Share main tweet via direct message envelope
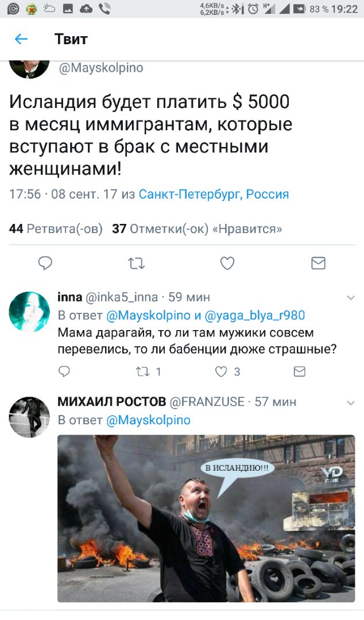364x620 pixels. coord(319,263)
